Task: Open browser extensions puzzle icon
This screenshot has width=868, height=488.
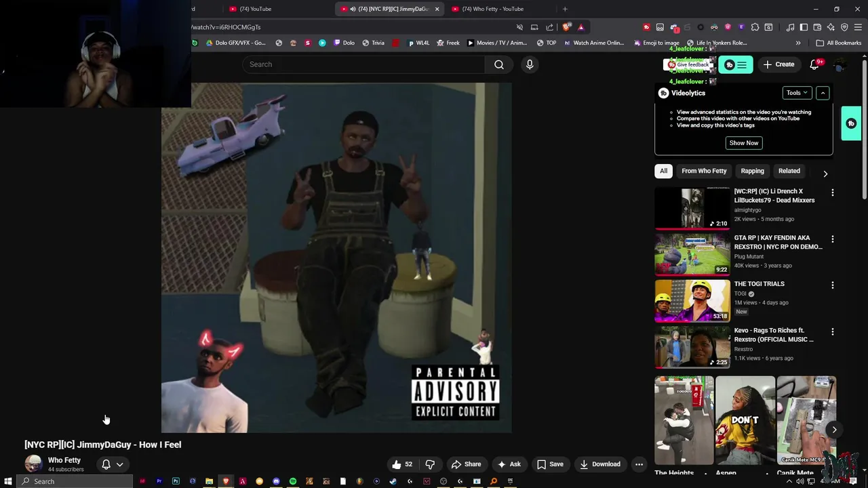Action: [x=755, y=27]
